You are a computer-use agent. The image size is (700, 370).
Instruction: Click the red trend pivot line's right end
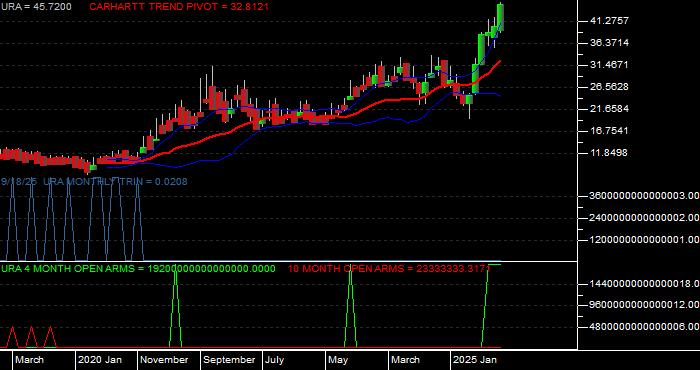tap(499, 62)
